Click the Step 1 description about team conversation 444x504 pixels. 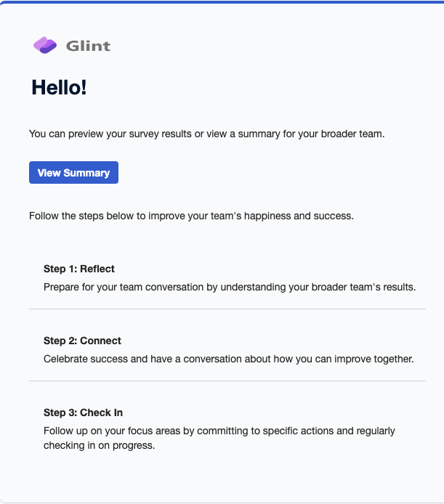click(230, 287)
